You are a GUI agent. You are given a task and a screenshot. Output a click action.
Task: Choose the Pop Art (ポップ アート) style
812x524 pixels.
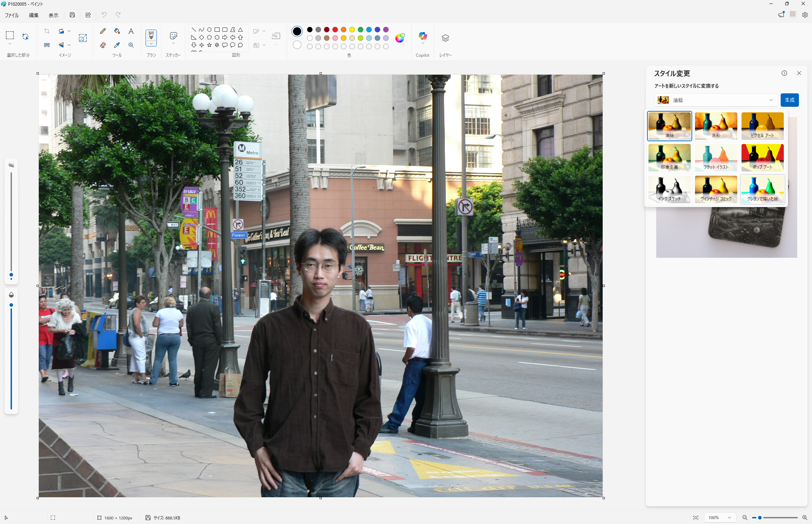(762, 157)
